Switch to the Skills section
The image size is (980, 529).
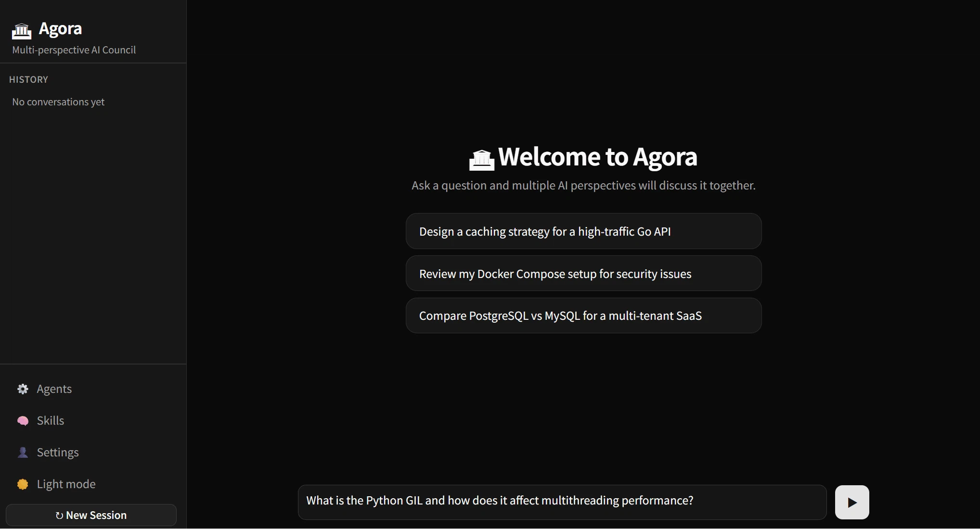(x=51, y=420)
